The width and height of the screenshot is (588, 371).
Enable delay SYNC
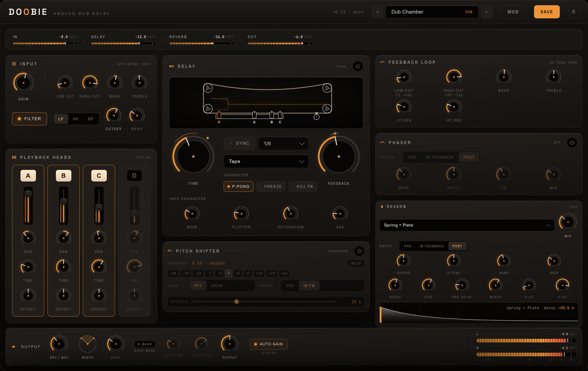coord(239,143)
